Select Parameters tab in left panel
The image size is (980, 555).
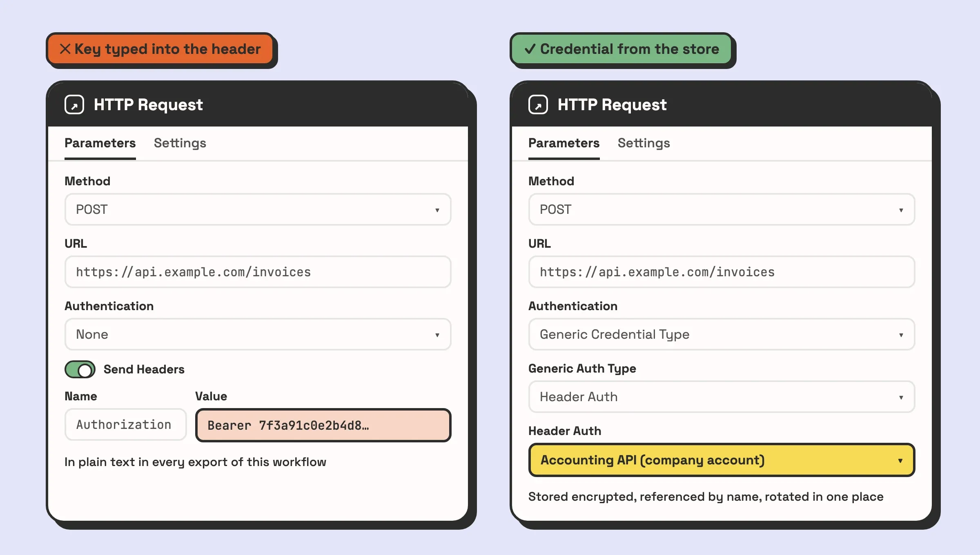(100, 143)
